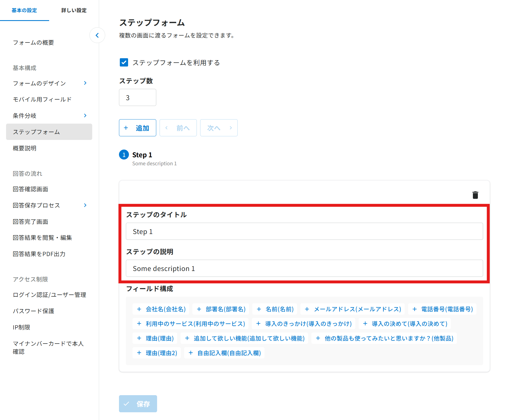This screenshot has height=420, width=527.
Task: Add 利用中のサービス field to step
Action: pos(190,324)
